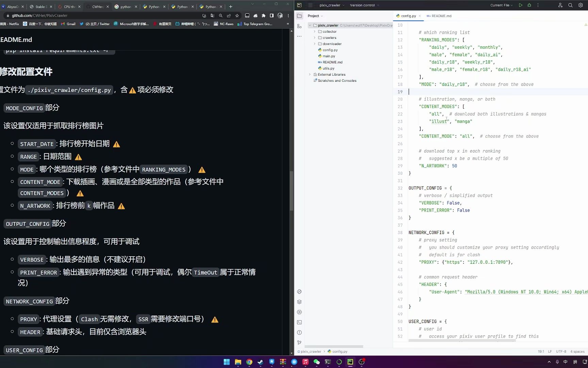588x368 pixels.
Task: Click LF line separator in status bar
Action: (550, 351)
